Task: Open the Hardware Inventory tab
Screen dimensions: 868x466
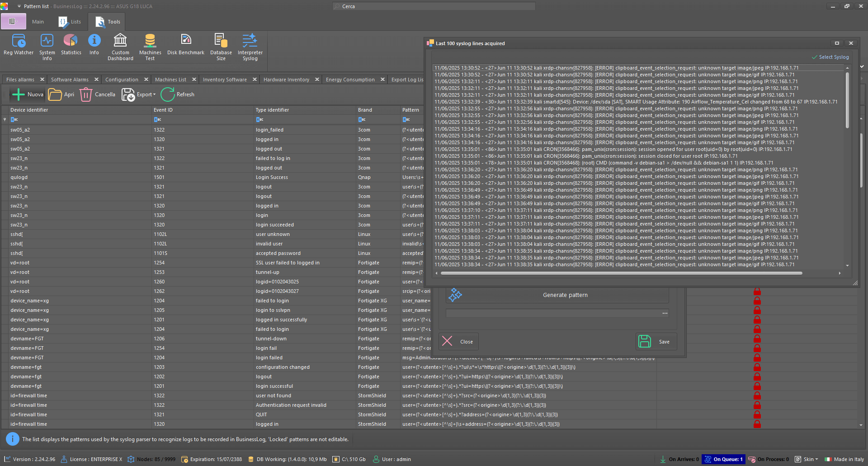Action: 287,80
